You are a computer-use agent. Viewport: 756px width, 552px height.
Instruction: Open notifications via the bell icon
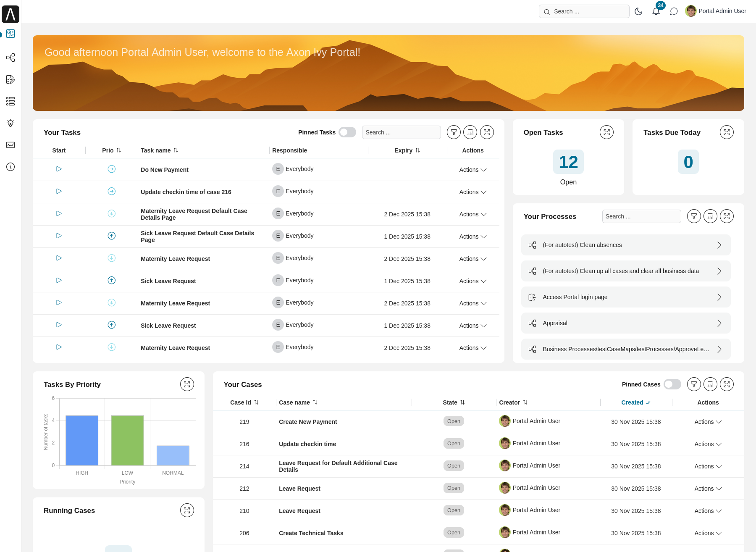tap(656, 11)
